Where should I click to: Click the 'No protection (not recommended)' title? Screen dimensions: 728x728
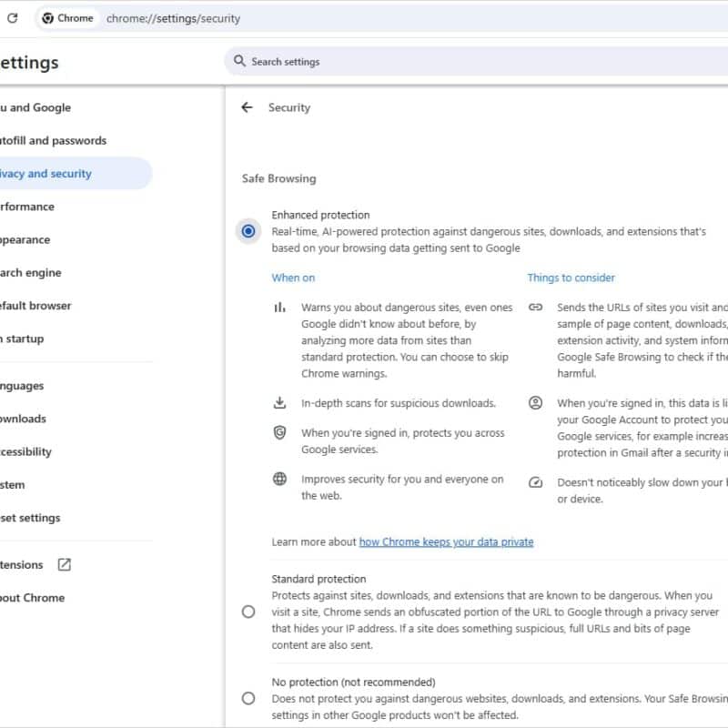coord(354,682)
